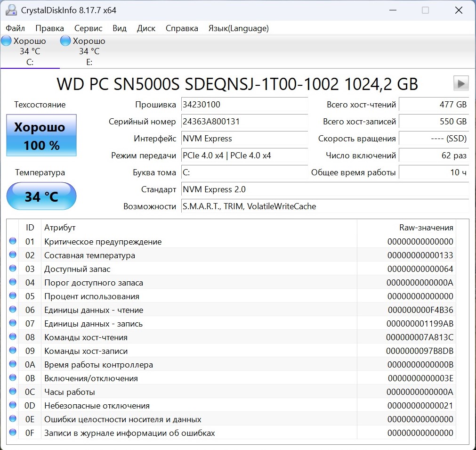Click the features field S.M.A.R.T., TRIM, VolatileWriteCache
This screenshot has height=450, width=476.
[x=325, y=206]
